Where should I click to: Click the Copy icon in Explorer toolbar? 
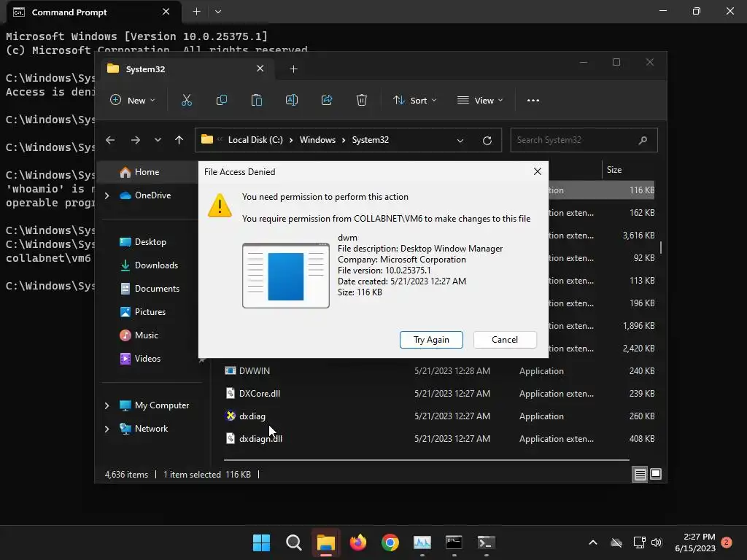[x=222, y=101]
